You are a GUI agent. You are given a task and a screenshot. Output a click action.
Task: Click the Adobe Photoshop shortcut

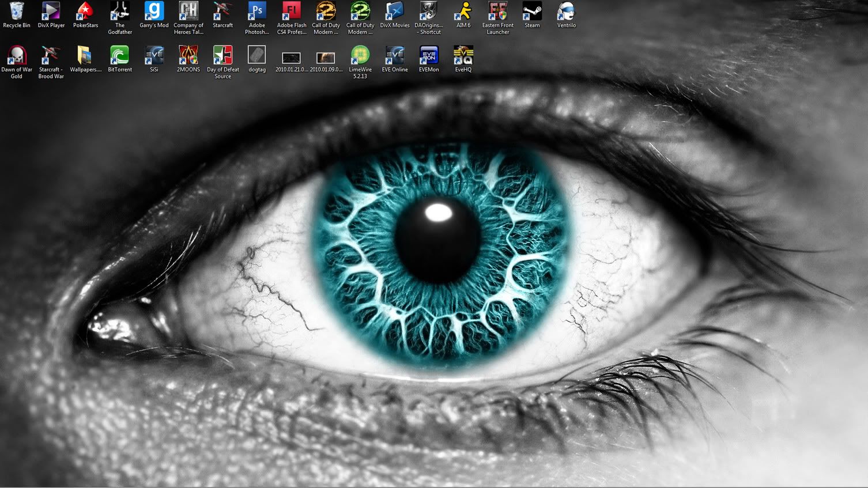click(257, 11)
